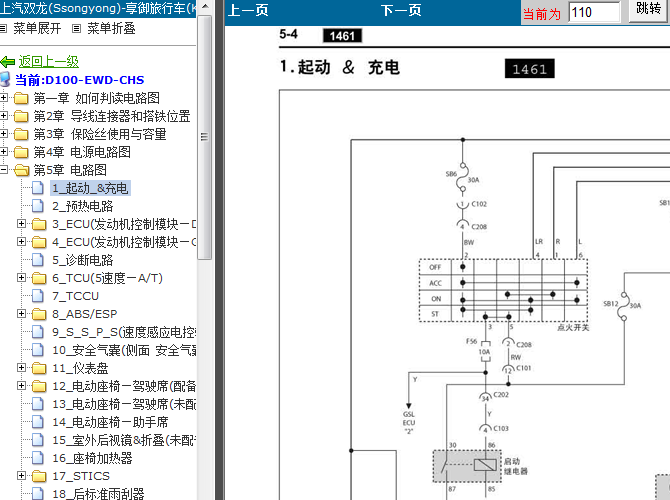Click 当前:D100-EWD-CHS title text
The image size is (670, 500).
pos(79,80)
